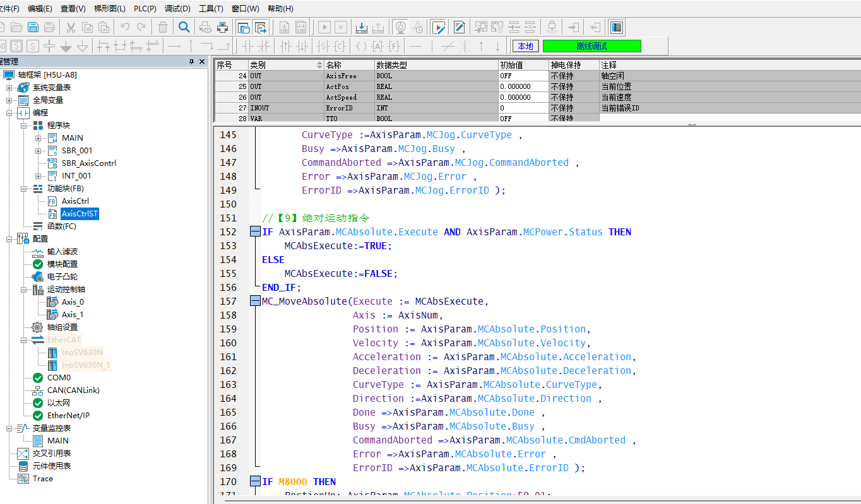Click the trash delete icon

point(163,27)
